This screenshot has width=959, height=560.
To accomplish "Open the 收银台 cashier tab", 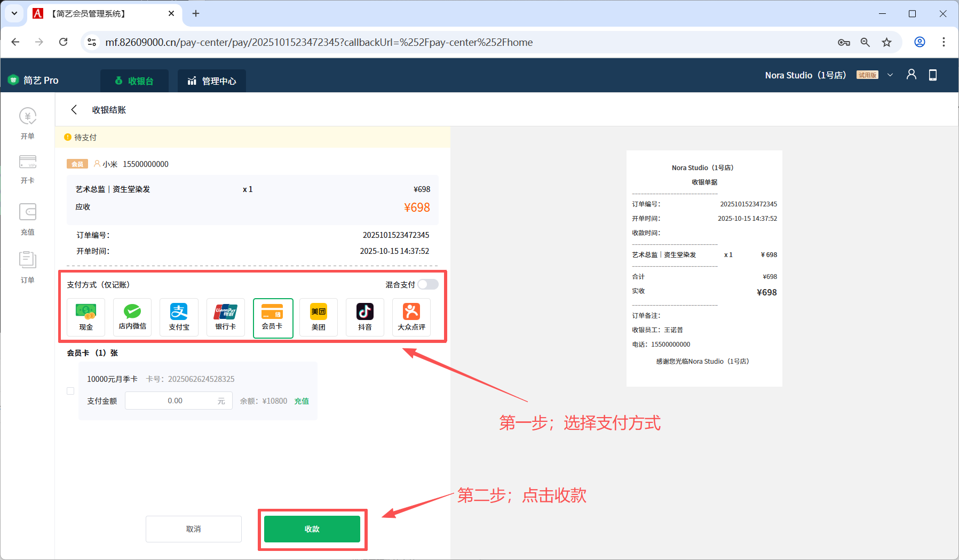I will [134, 81].
